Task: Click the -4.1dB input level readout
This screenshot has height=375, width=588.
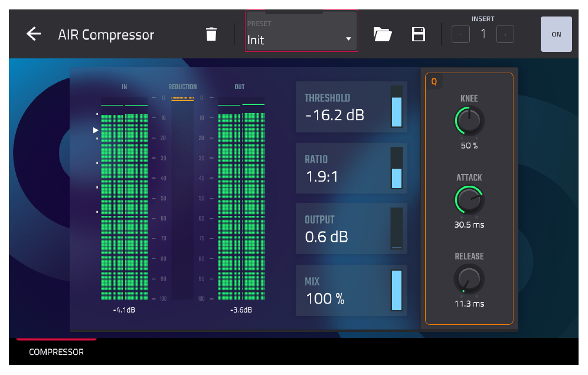Action: (124, 310)
